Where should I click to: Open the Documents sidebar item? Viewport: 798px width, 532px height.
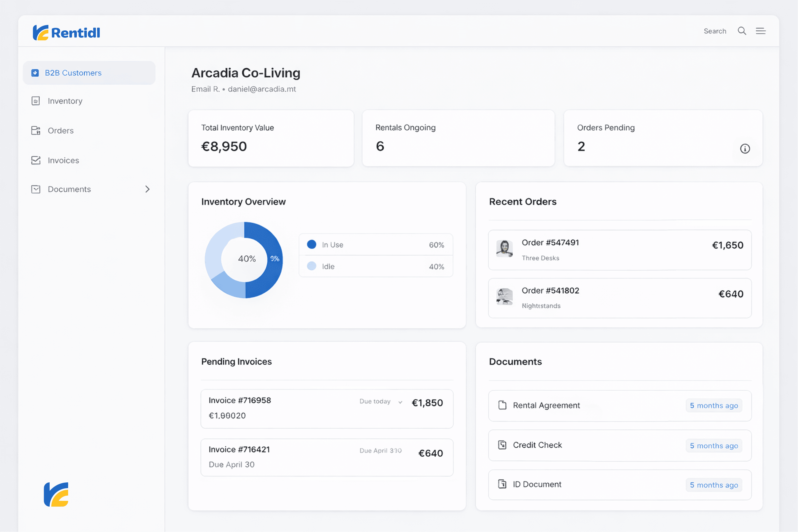tap(69, 189)
